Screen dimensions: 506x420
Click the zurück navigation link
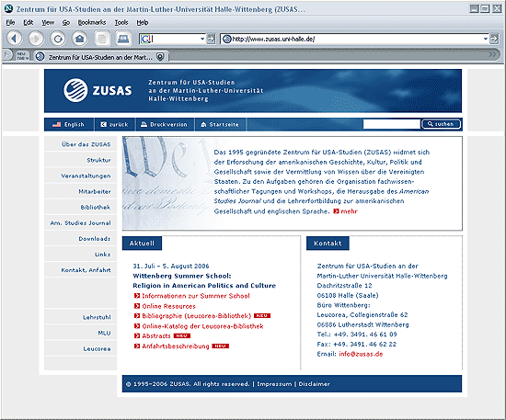coord(114,124)
